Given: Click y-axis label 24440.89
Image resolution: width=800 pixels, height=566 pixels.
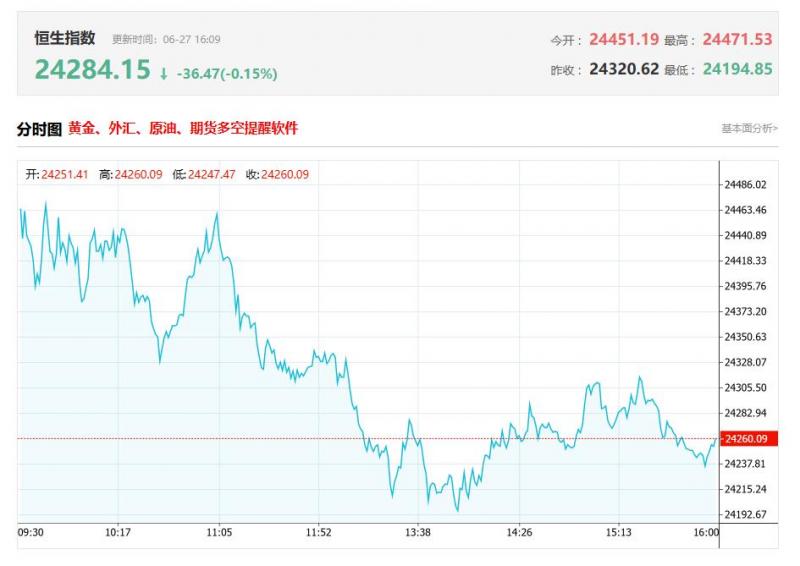Looking at the screenshot, I should click(745, 235).
